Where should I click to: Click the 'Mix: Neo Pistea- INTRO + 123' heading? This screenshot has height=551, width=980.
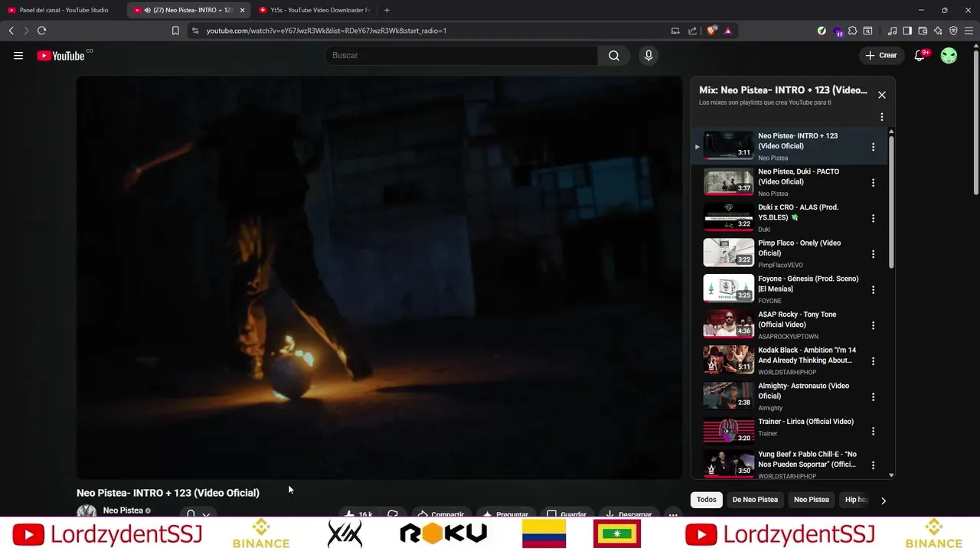783,90
